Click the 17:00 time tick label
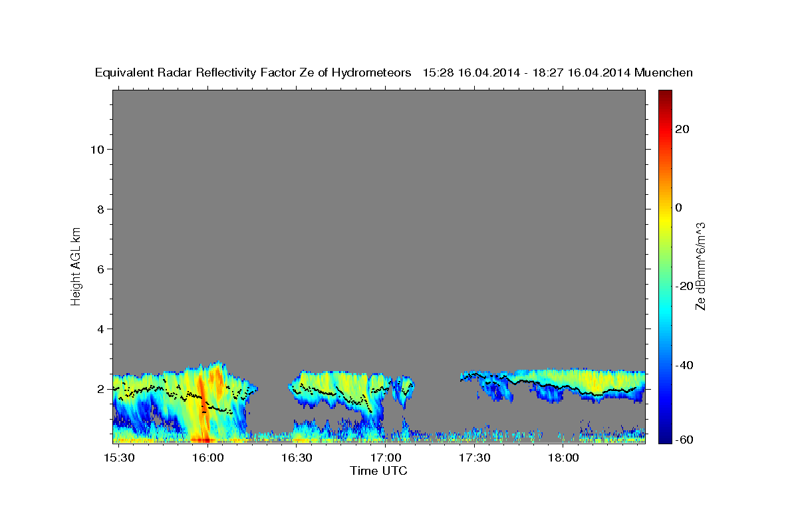798x532 pixels. [386, 458]
